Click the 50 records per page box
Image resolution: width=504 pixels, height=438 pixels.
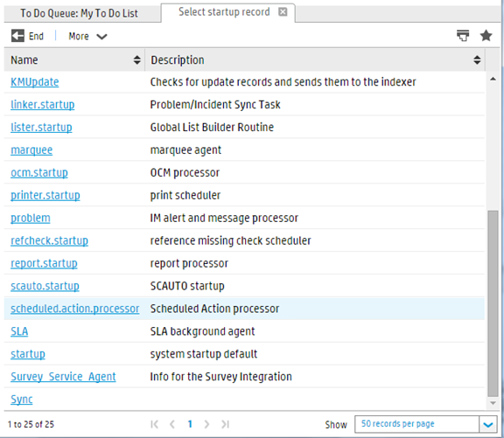pyautogui.click(x=416, y=424)
